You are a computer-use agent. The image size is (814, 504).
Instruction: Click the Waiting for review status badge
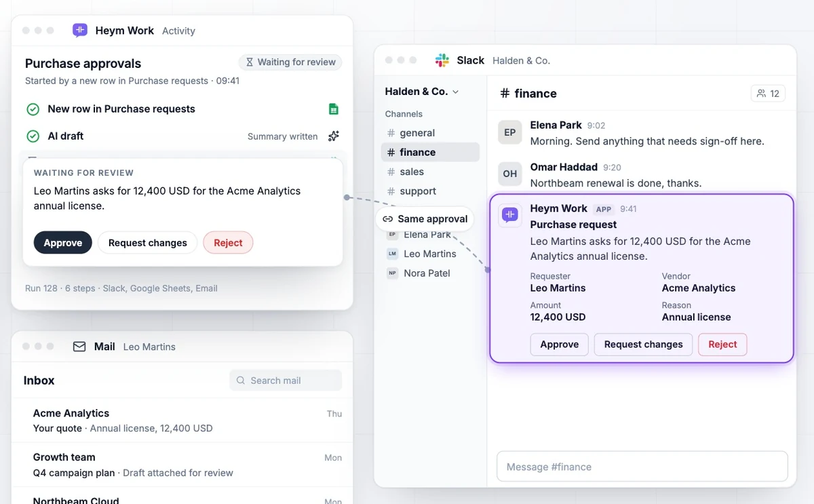pos(290,62)
